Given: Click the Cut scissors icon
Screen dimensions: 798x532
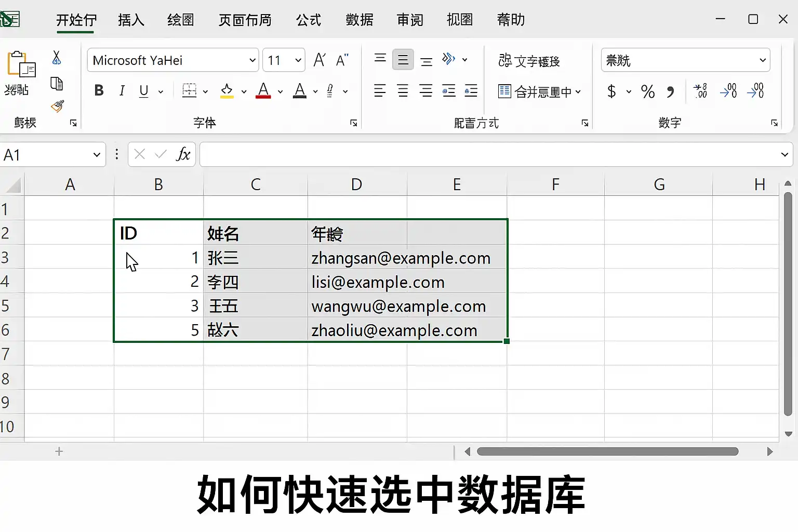Looking at the screenshot, I should (57, 58).
